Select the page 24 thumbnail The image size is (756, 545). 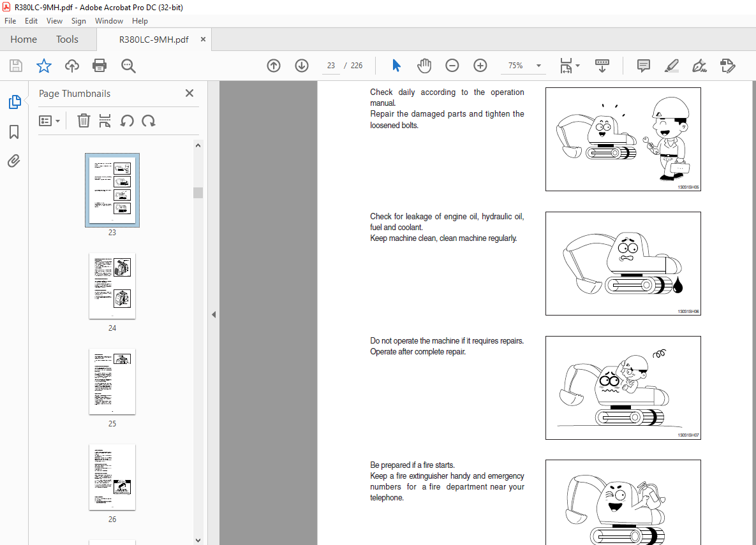point(112,286)
